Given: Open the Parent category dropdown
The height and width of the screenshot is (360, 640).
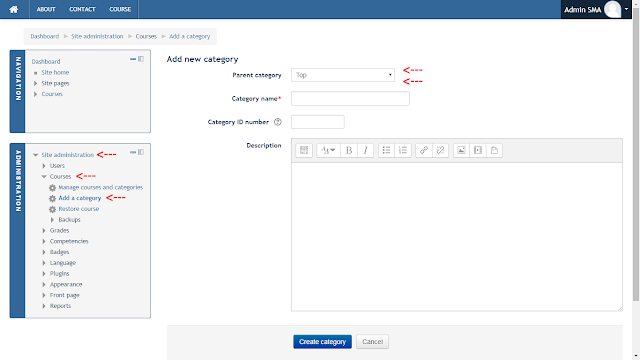Looking at the screenshot, I should tap(343, 75).
